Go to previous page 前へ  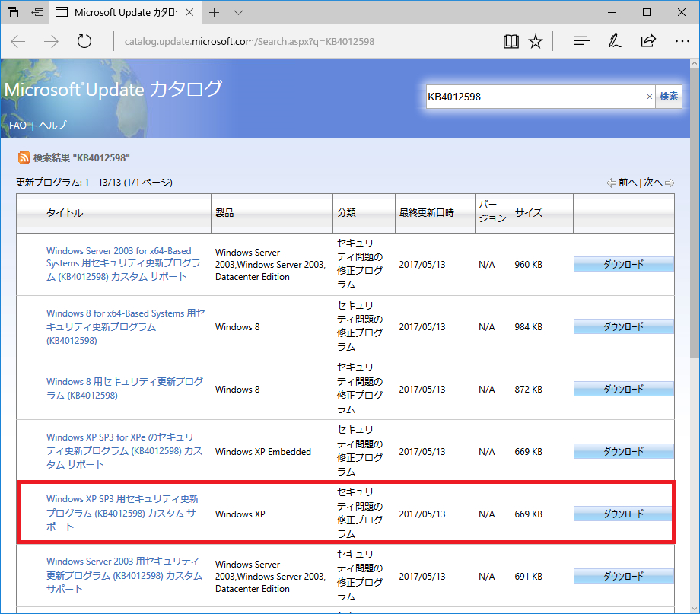pyautogui.click(x=622, y=182)
